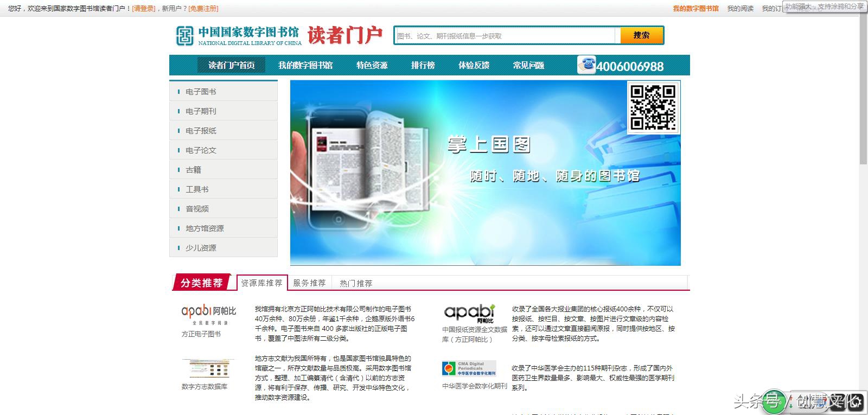Click the orange 搜索 button
The height and width of the screenshot is (415, 868).
pos(642,35)
